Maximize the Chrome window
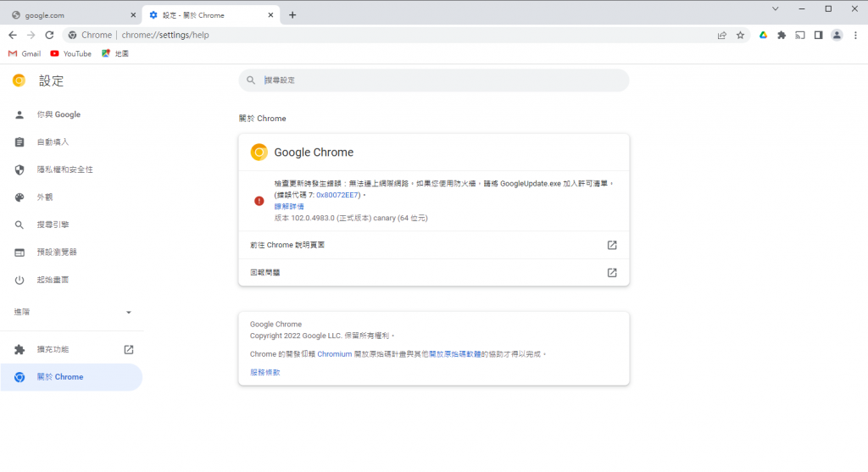868x472 pixels. (x=828, y=8)
